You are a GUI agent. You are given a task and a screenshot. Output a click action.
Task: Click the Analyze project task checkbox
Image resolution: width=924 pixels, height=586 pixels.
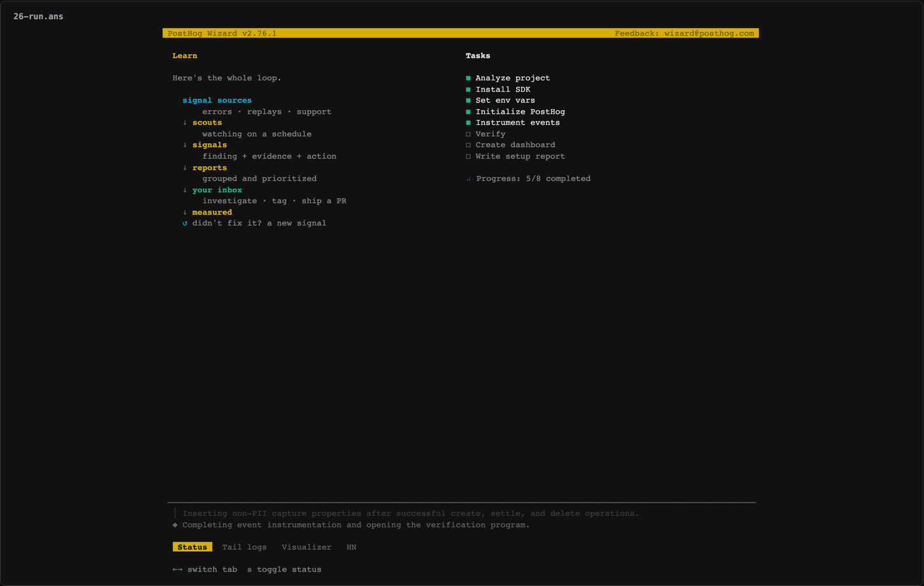point(468,78)
